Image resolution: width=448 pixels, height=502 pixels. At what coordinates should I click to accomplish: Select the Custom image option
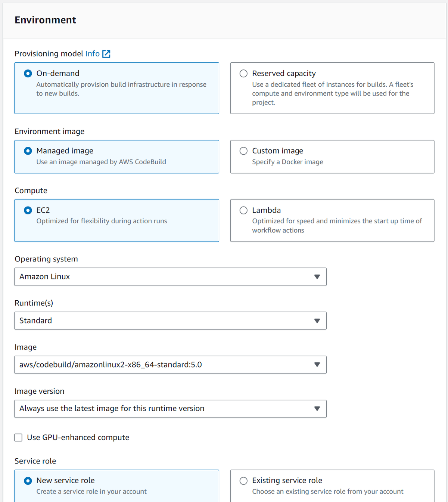243,151
